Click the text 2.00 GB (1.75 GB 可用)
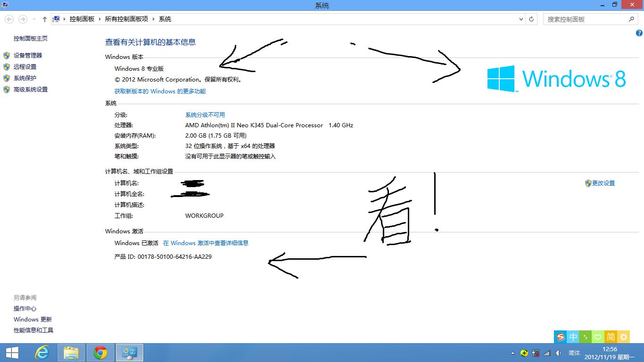Screen dimensions: 644x362 [216, 136]
